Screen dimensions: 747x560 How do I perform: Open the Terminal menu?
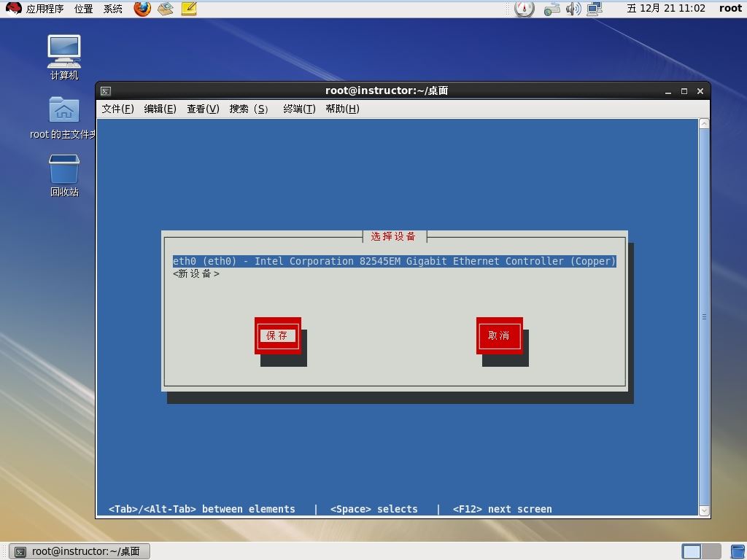click(x=299, y=109)
